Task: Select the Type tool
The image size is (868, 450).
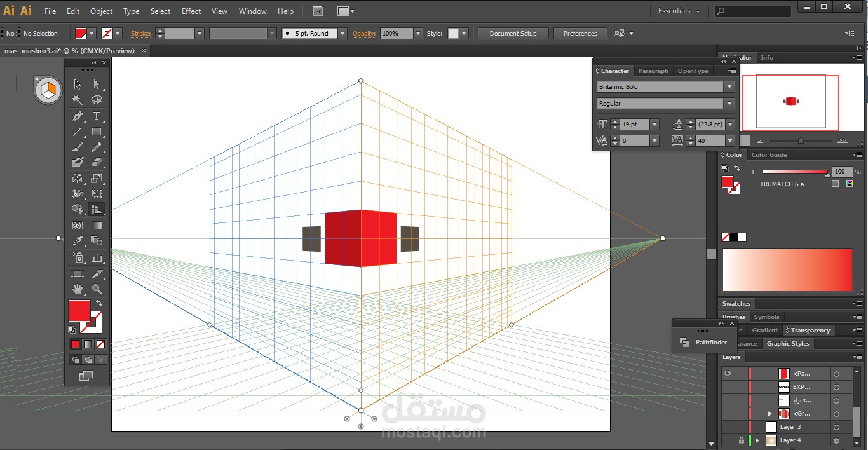Action: pos(97,116)
